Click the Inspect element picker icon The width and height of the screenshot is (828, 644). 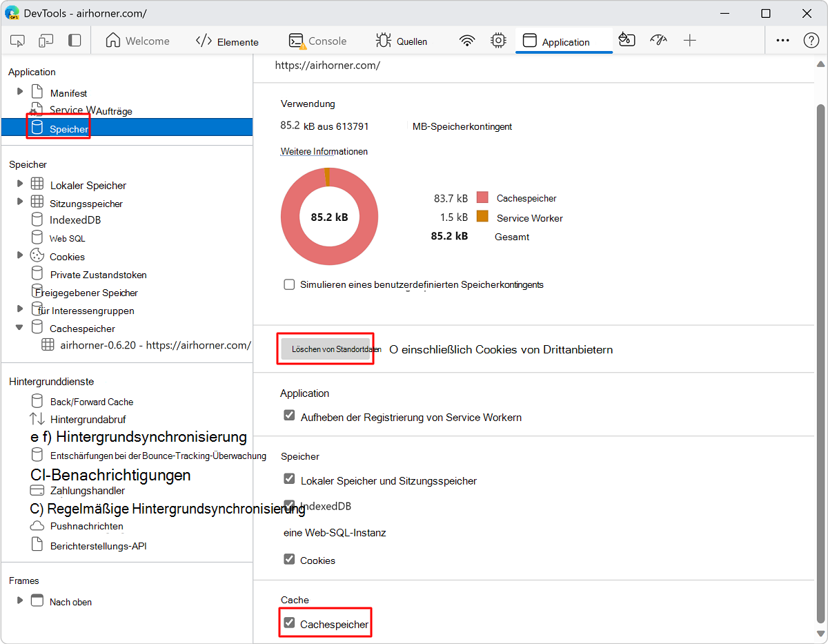coord(18,41)
